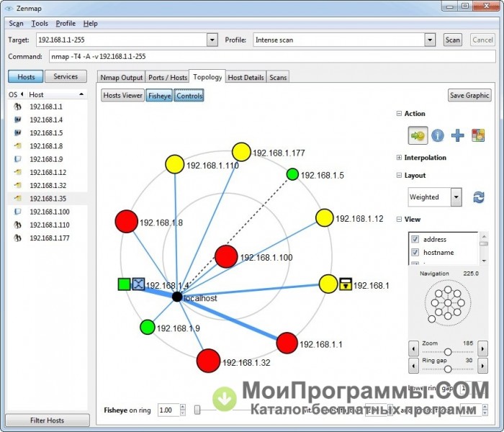The image size is (504, 432).
Task: Click the blue switch icon near 192.168.1.4
Action: tap(138, 284)
